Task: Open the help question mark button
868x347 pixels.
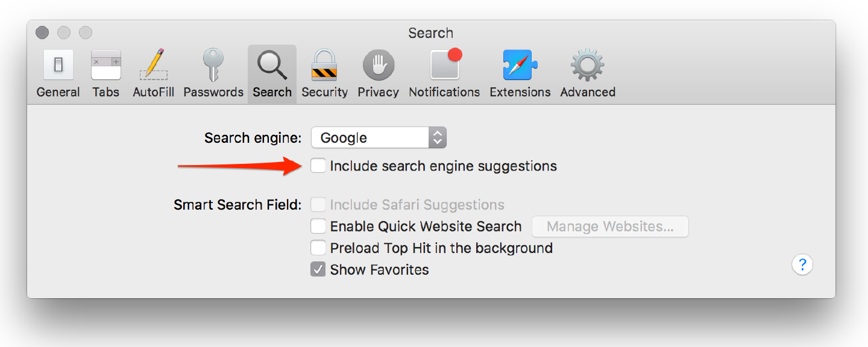Action: pos(802,264)
